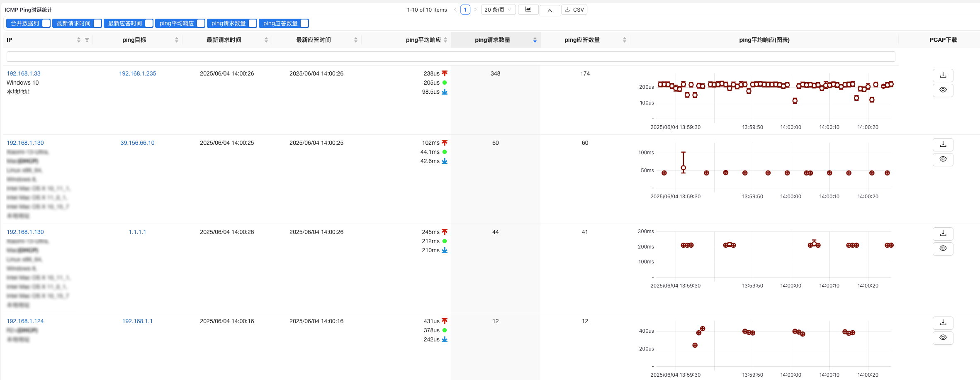Download PCAP for 192.168.1.33 row
The image size is (980, 380).
tap(943, 75)
